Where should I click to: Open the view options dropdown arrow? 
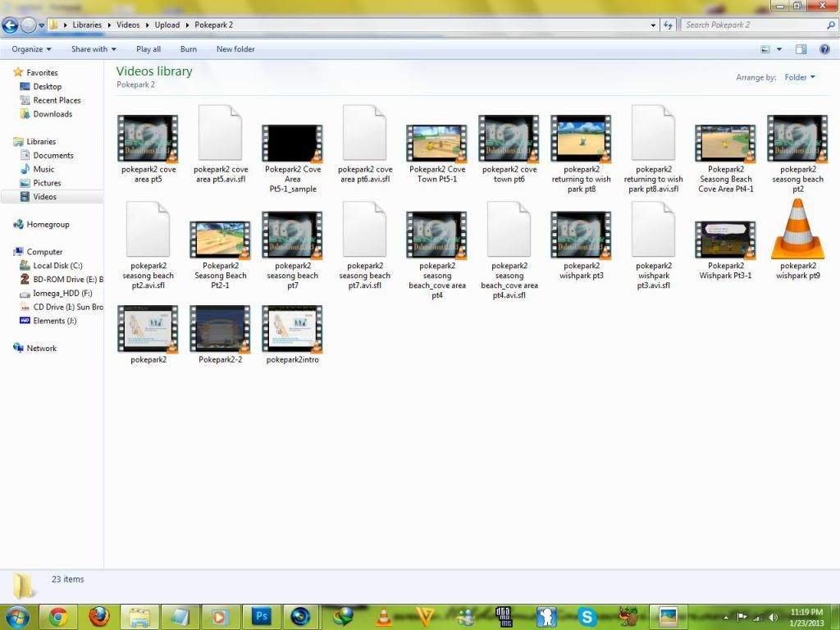[779, 49]
